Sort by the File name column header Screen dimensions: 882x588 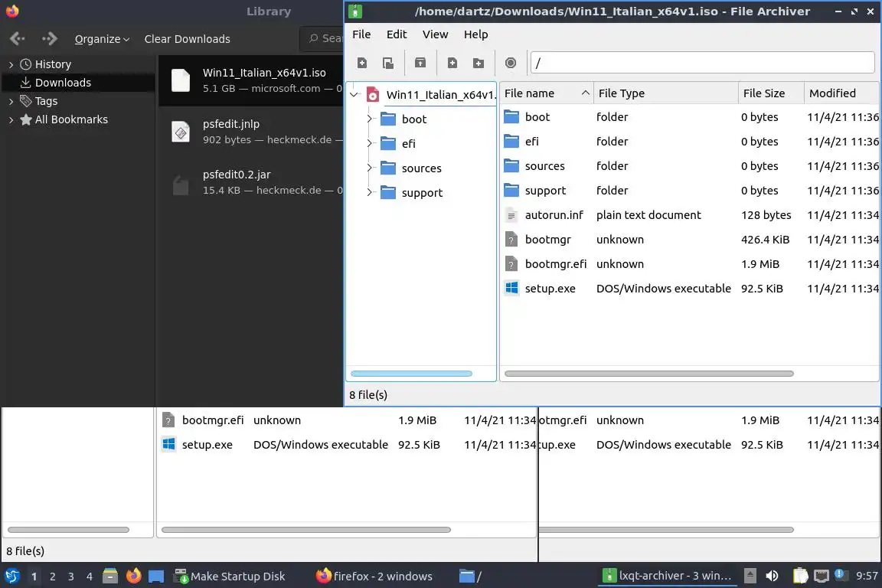coord(546,93)
